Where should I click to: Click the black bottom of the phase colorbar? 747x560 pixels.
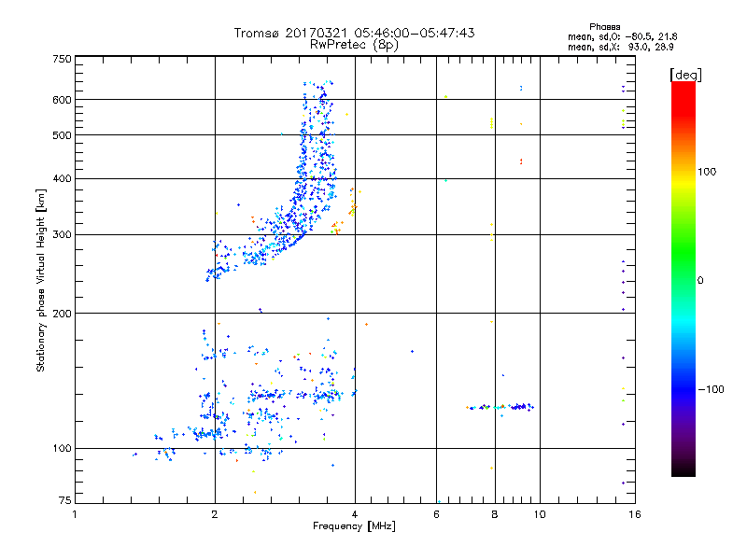point(684,470)
